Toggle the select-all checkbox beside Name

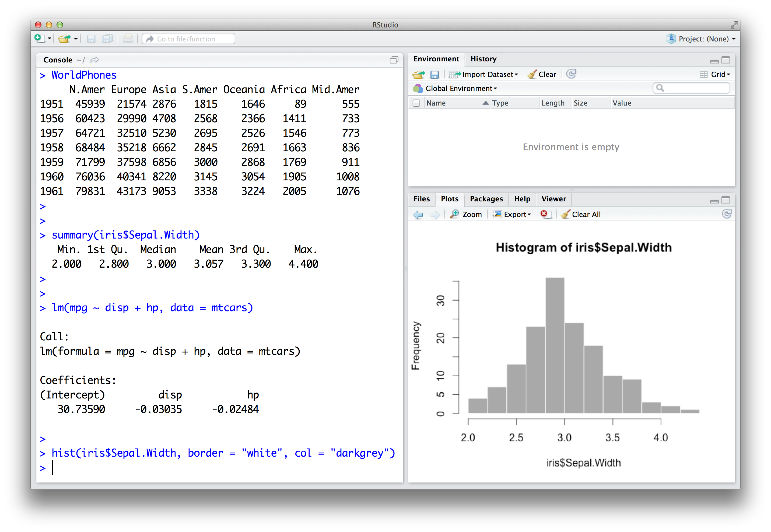point(416,103)
